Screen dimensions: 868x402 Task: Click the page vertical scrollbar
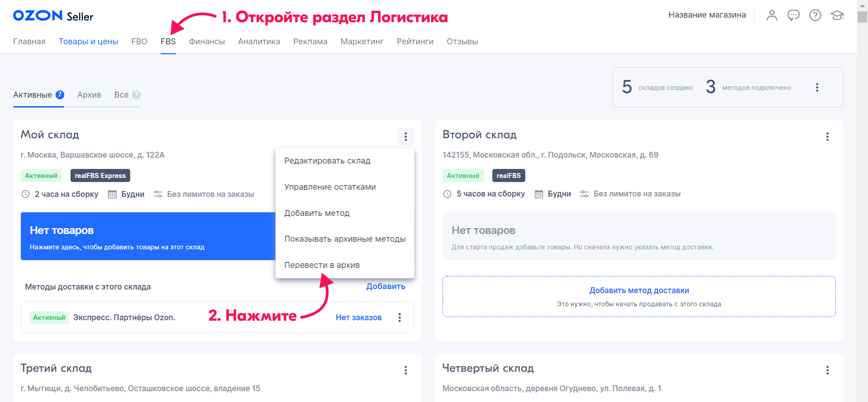coord(862,181)
